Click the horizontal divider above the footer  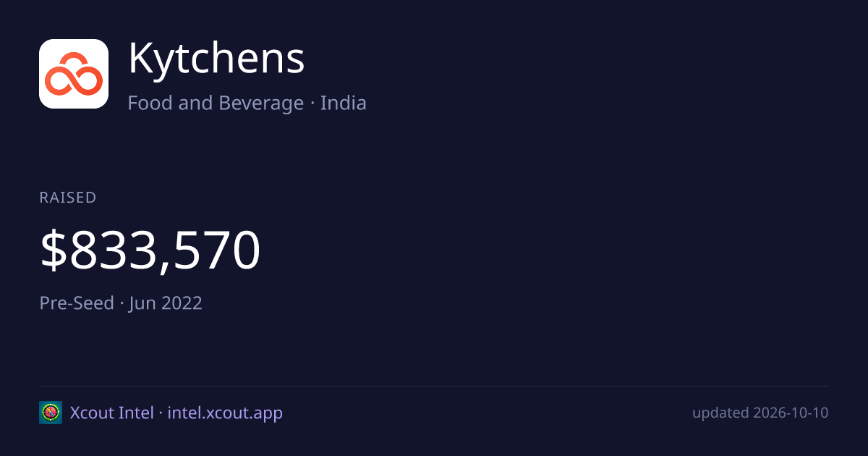[x=434, y=386]
